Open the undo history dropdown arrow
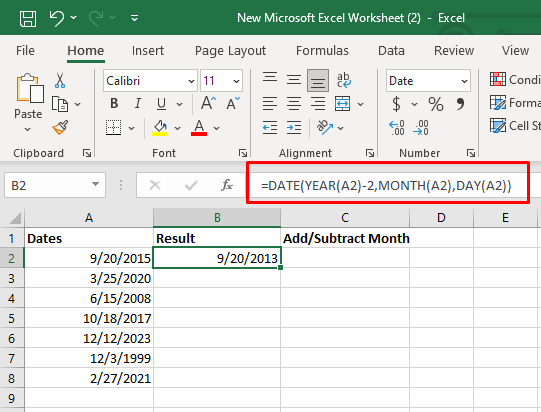The image size is (541, 412). click(x=73, y=17)
